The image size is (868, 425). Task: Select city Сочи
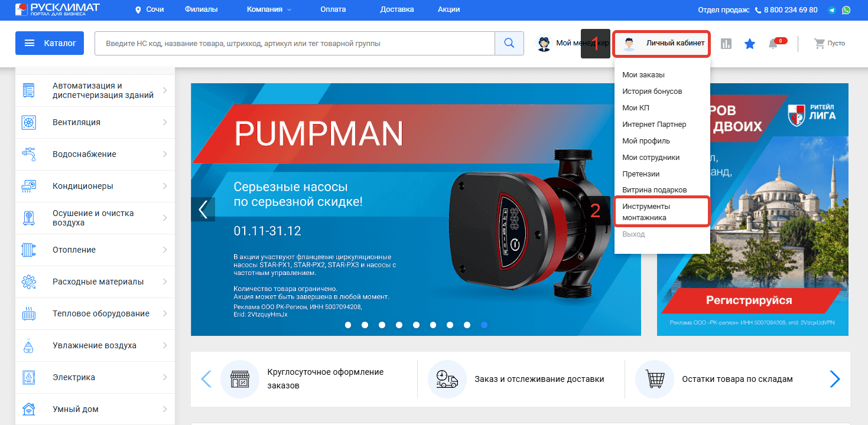point(155,9)
